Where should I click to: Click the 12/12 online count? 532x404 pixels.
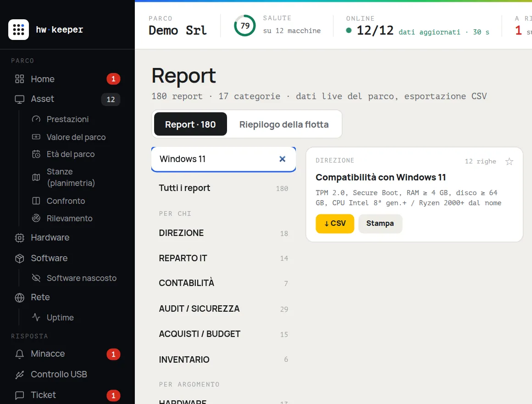coord(375,31)
